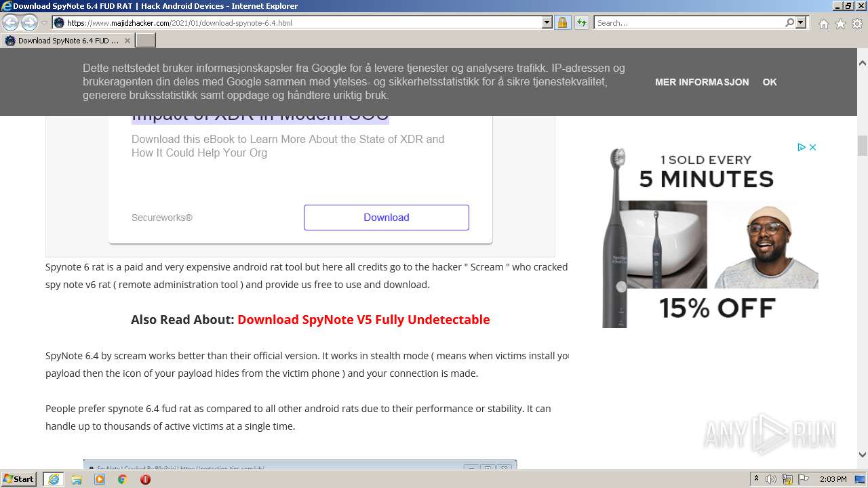Image resolution: width=868 pixels, height=488 pixels.
Task: Open the volume speaker tray icon
Action: [x=771, y=479]
